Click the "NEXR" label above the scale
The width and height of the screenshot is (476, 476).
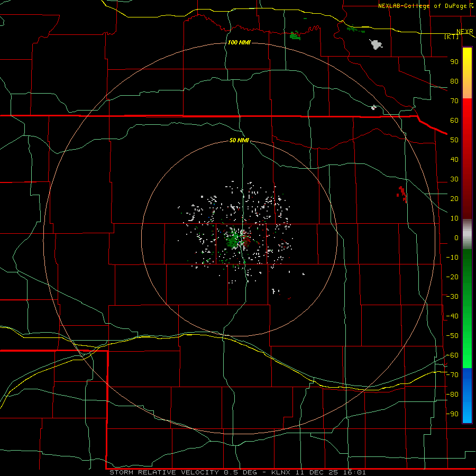465,32
